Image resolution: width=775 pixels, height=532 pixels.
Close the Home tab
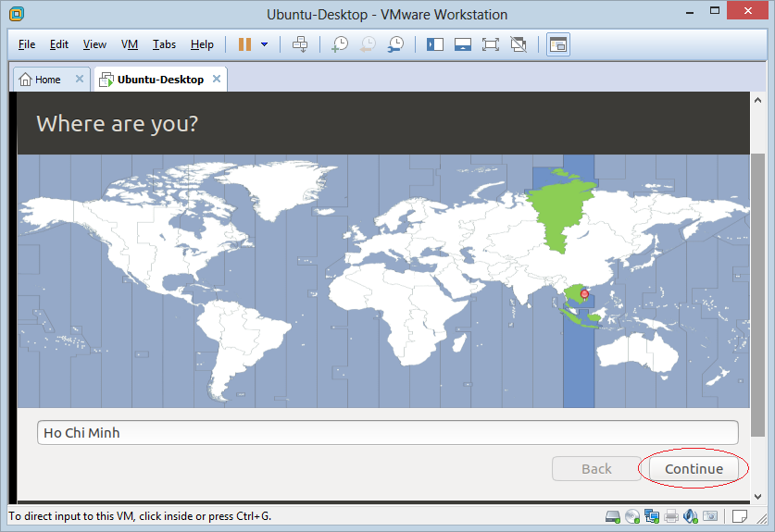point(79,79)
